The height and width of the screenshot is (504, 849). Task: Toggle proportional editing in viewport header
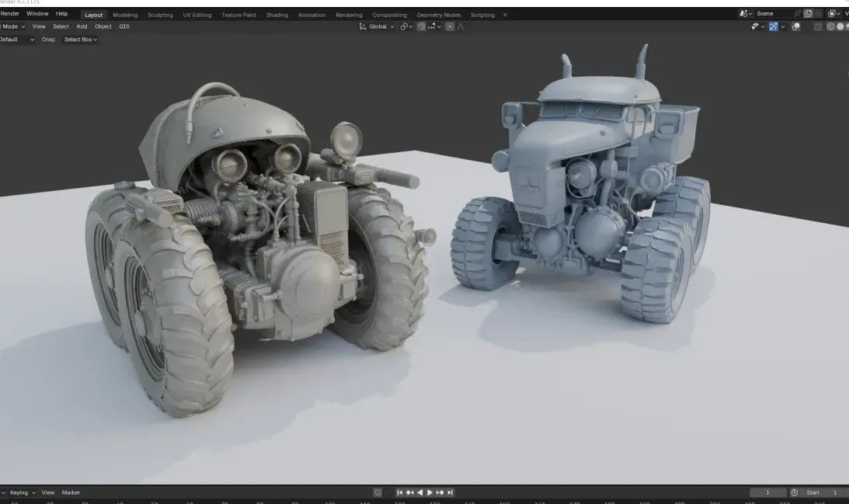point(450,26)
